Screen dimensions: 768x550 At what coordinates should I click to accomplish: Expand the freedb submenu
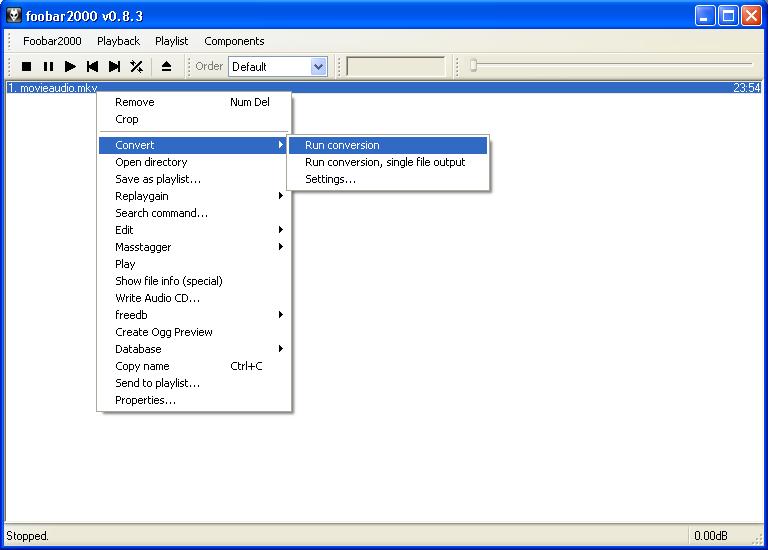point(194,315)
